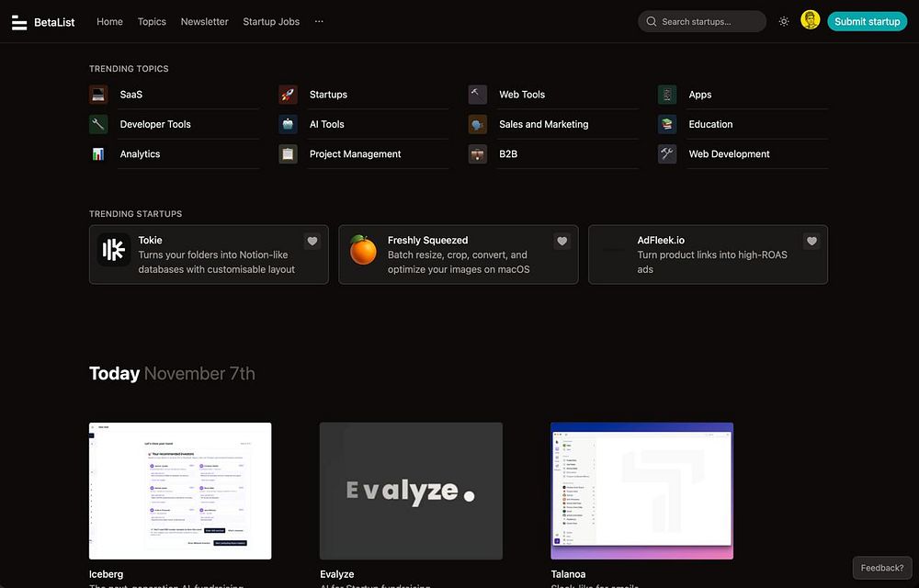Like AdFleek.io with the heart button
Screen dimensions: 919x588
click(811, 242)
